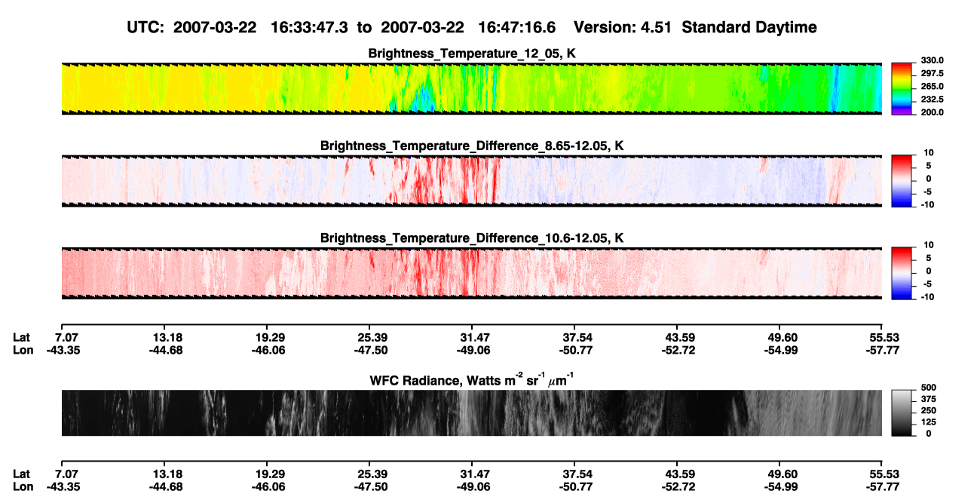980x503 pixels.
Task: Click latitude 13.18 on the bottom axis
Action: (x=164, y=474)
